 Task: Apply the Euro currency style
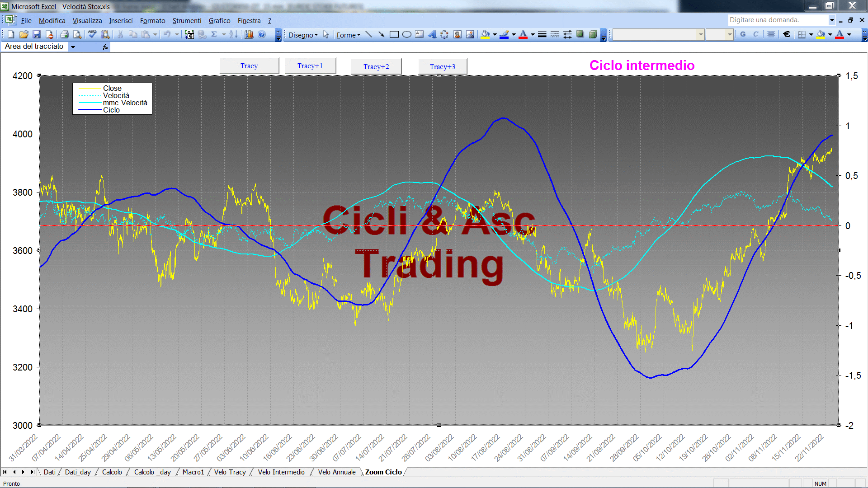click(787, 34)
